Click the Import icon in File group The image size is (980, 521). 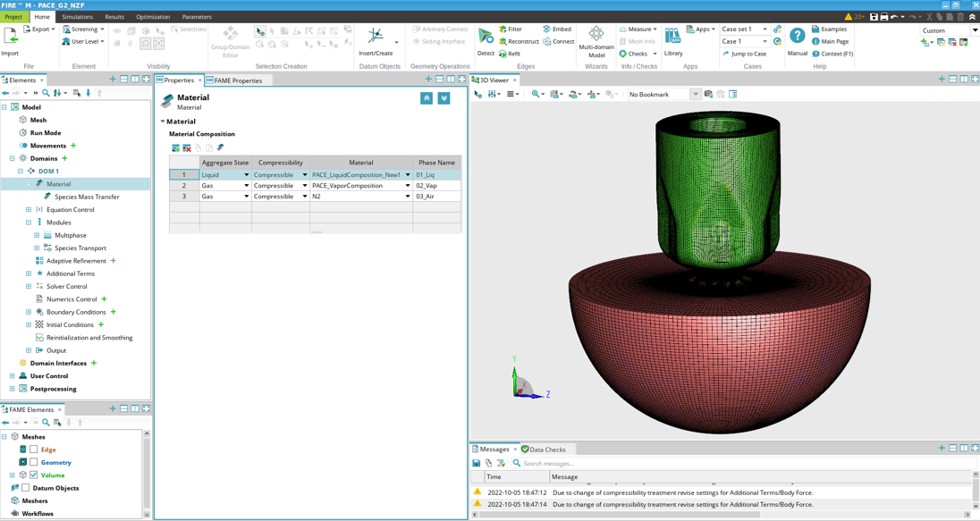pos(11,36)
